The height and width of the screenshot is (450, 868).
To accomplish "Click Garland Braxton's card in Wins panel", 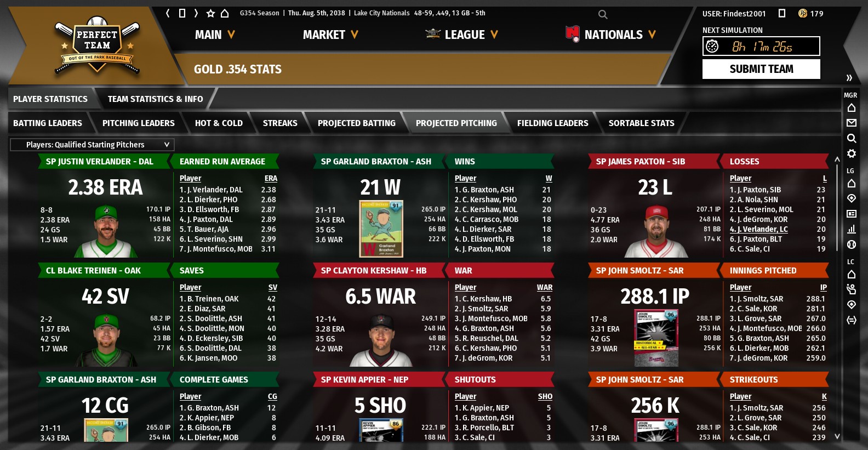I will [x=381, y=229].
